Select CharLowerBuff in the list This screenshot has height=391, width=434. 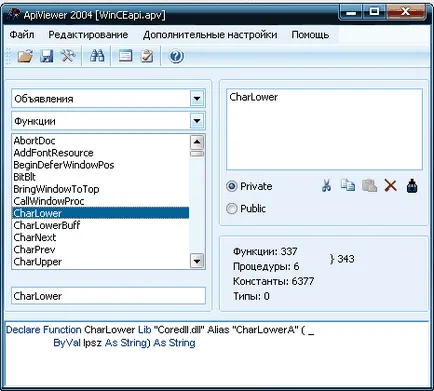[100, 225]
